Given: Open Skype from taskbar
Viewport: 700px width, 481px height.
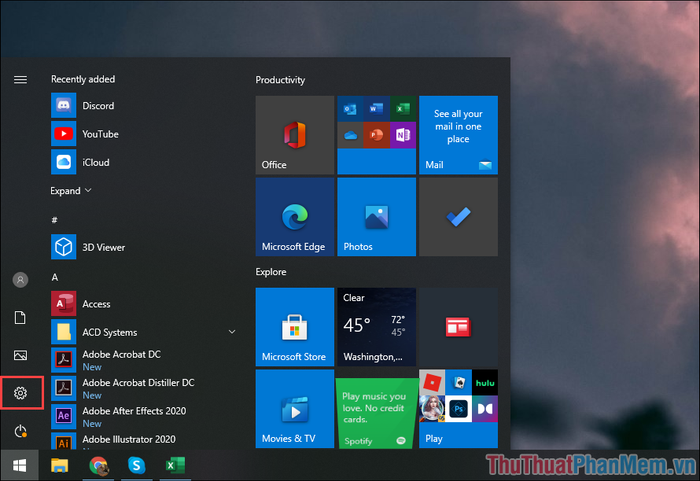Looking at the screenshot, I should click(x=137, y=465).
